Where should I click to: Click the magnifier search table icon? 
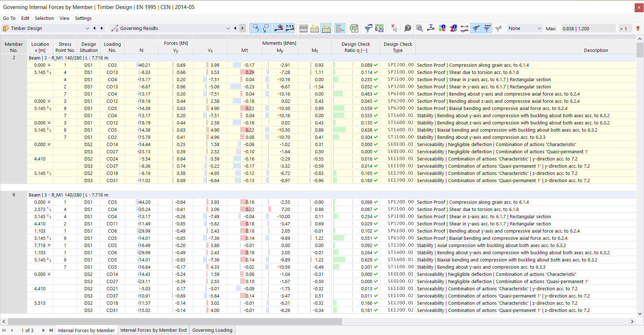pyautogui.click(x=419, y=28)
